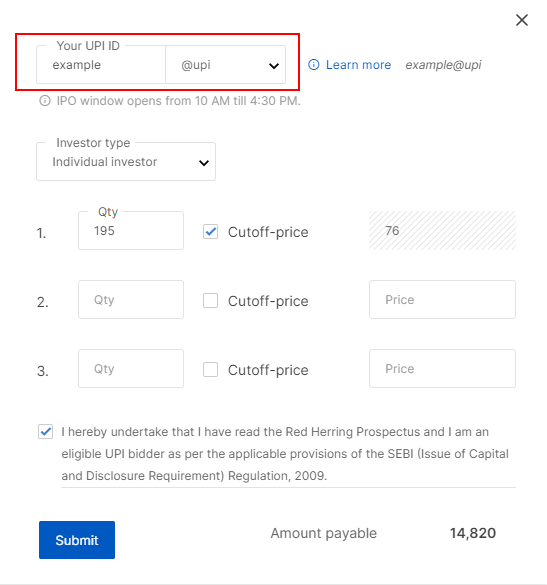Expand the Investor type dropdown

pyautogui.click(x=126, y=162)
